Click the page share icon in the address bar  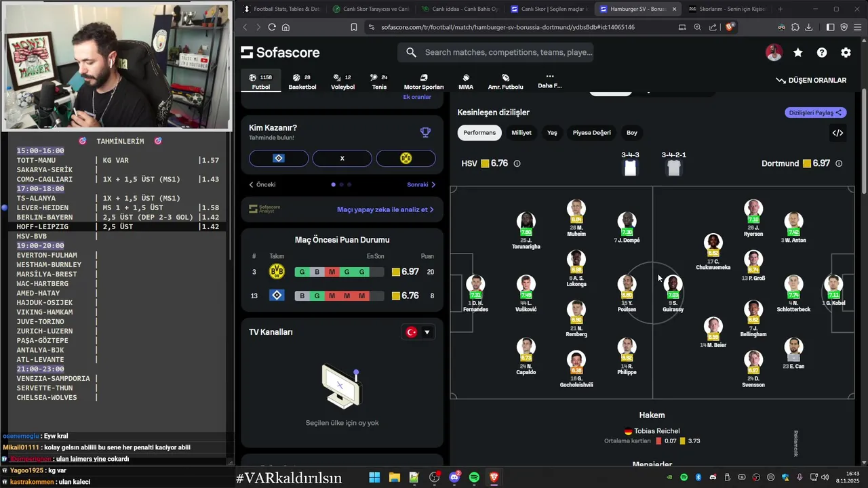coord(713,27)
